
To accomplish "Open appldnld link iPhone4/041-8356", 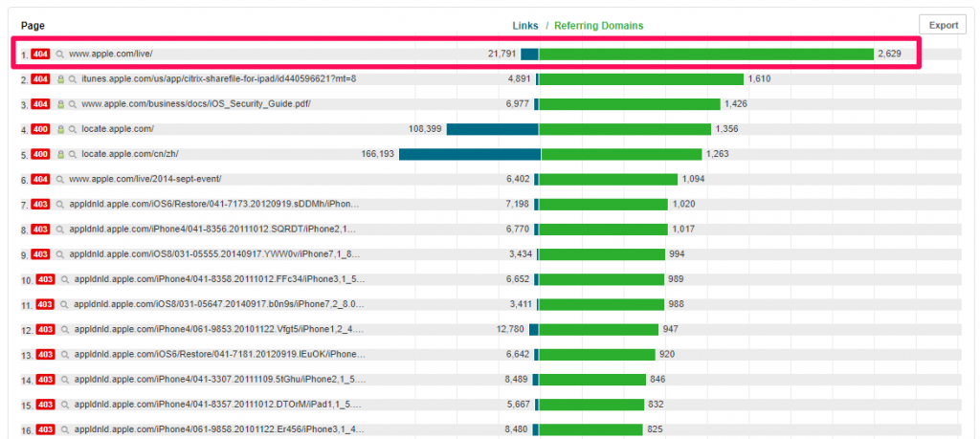I will point(212,230).
